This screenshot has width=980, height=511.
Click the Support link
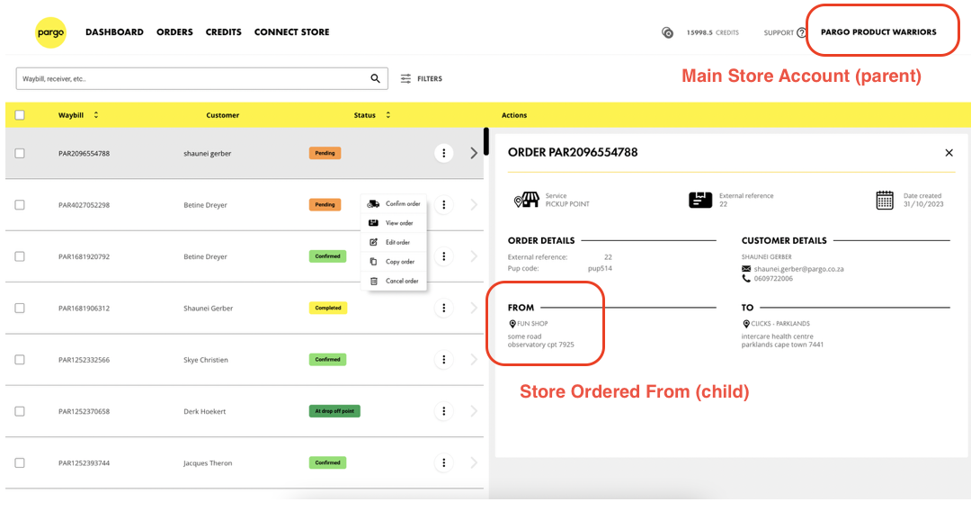[778, 32]
